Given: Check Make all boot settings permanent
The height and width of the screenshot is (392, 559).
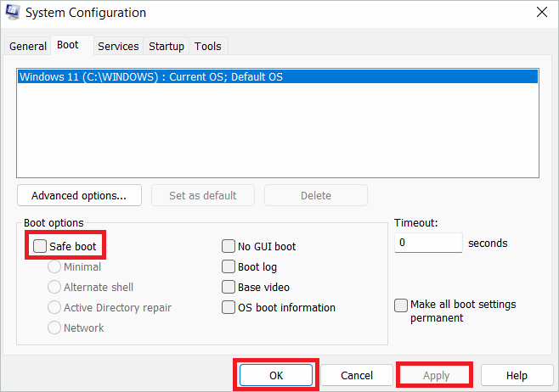Looking at the screenshot, I should 401,305.
